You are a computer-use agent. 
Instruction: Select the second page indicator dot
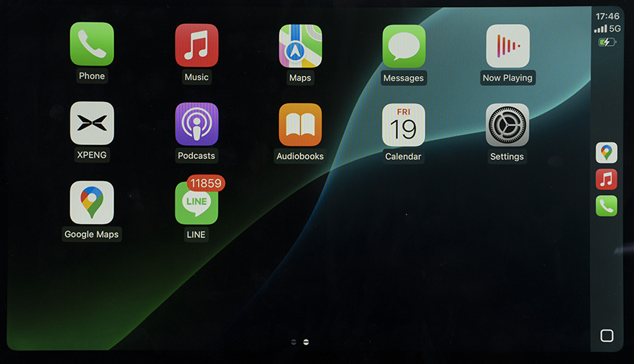[x=306, y=342]
